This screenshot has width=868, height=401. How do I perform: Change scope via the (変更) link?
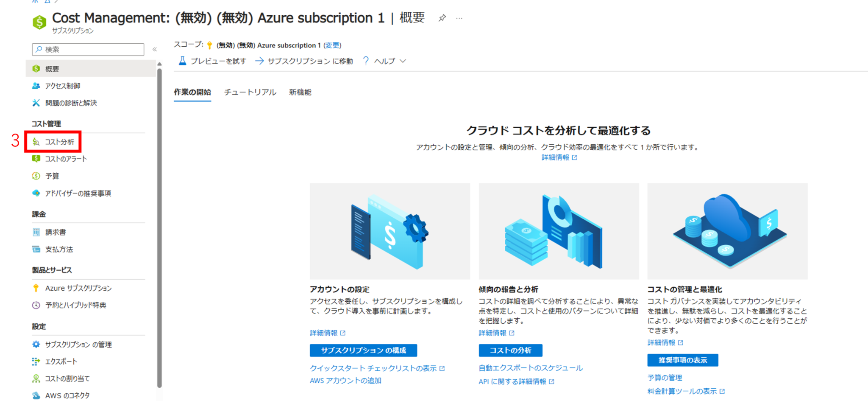click(x=333, y=45)
